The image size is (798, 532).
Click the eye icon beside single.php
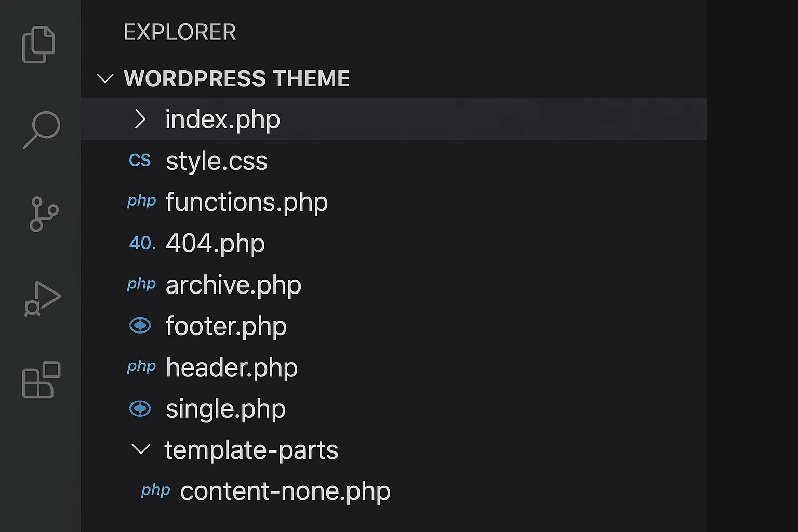(x=140, y=408)
